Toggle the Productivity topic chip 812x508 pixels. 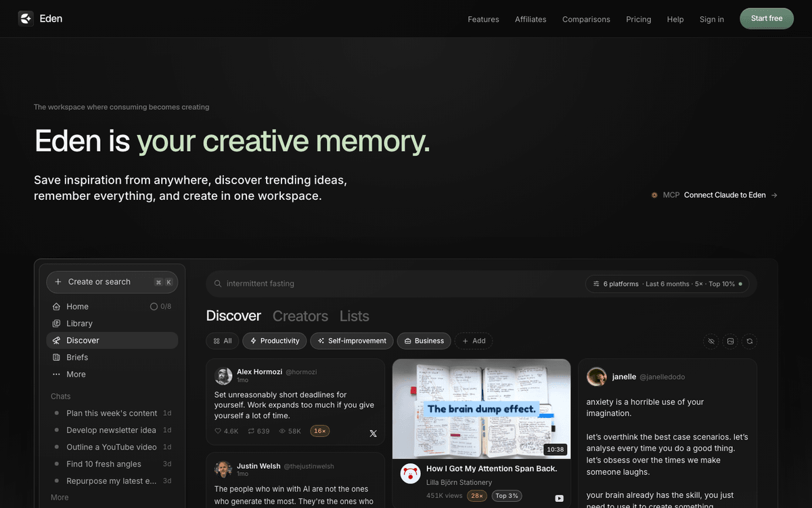tap(275, 341)
